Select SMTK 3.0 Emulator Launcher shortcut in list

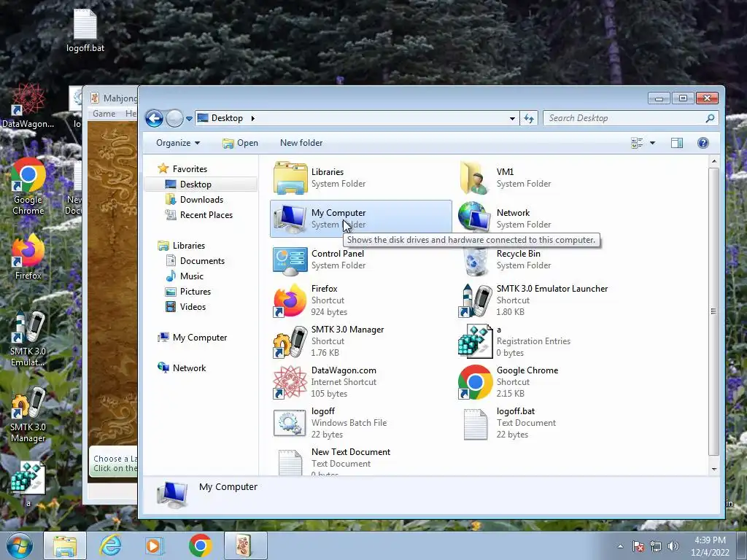tap(475, 300)
